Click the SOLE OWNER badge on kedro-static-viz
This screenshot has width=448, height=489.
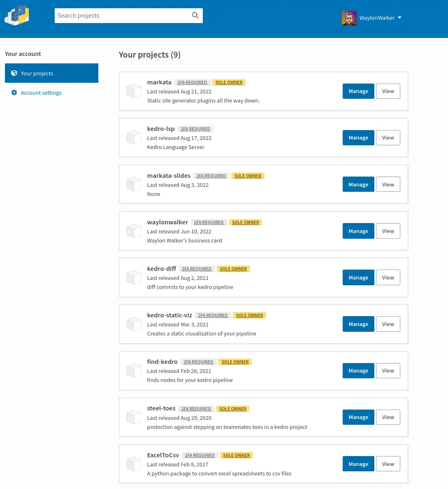pyautogui.click(x=249, y=315)
